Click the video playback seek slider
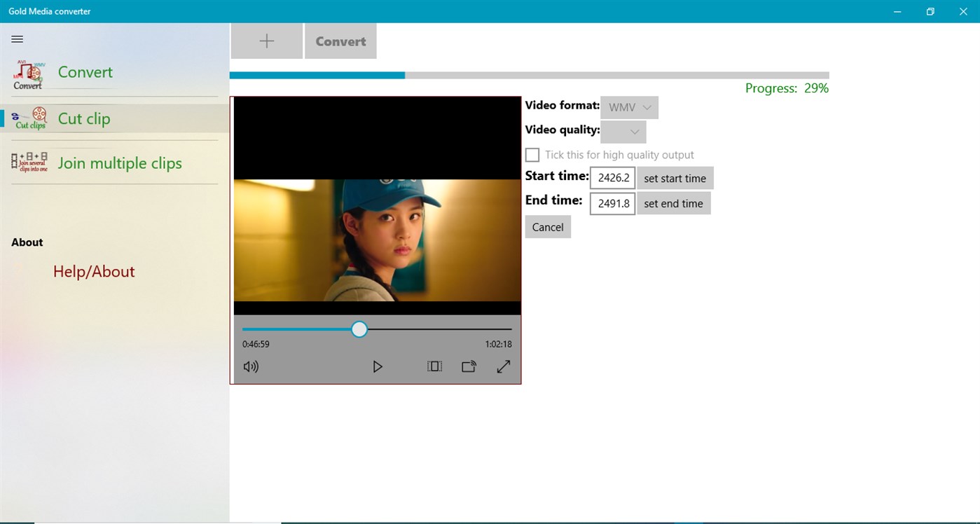Viewport: 980px width, 524px height. click(359, 329)
